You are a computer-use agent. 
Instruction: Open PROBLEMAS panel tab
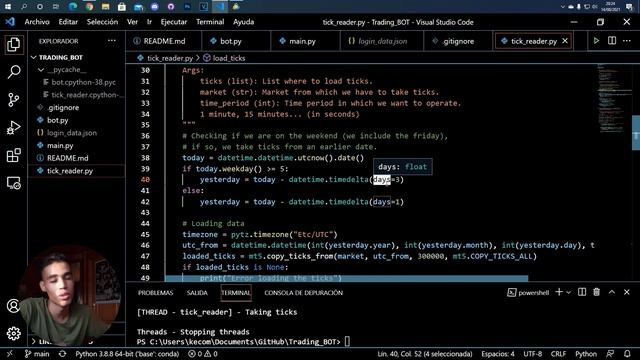click(156, 293)
